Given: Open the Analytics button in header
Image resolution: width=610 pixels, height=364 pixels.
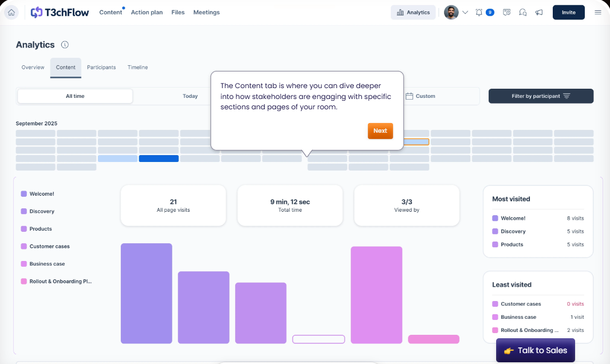Looking at the screenshot, I should click(413, 13).
